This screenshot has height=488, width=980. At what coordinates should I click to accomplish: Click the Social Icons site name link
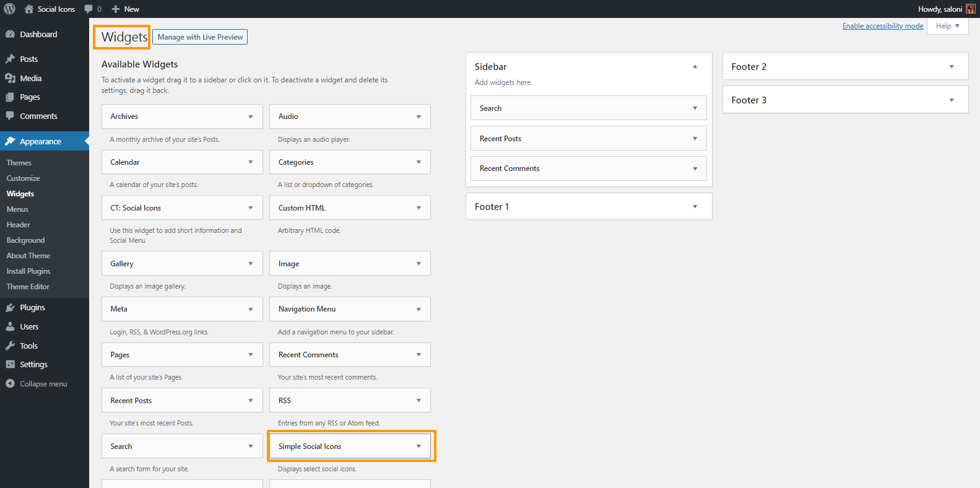(56, 9)
